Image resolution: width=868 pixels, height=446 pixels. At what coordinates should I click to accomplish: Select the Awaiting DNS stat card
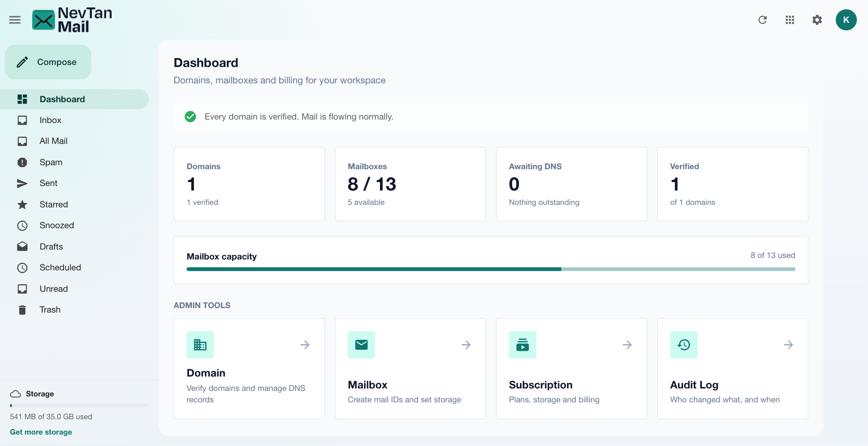click(571, 184)
